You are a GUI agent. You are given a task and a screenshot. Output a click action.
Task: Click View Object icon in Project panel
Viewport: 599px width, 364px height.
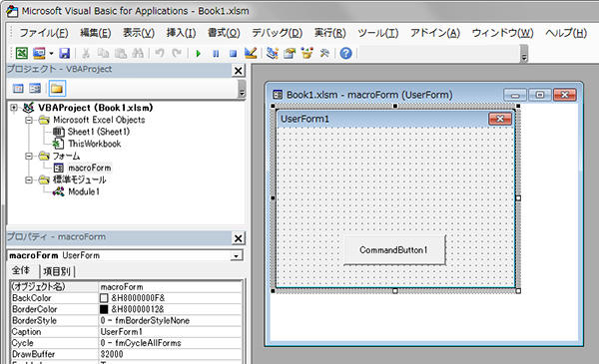click(35, 89)
